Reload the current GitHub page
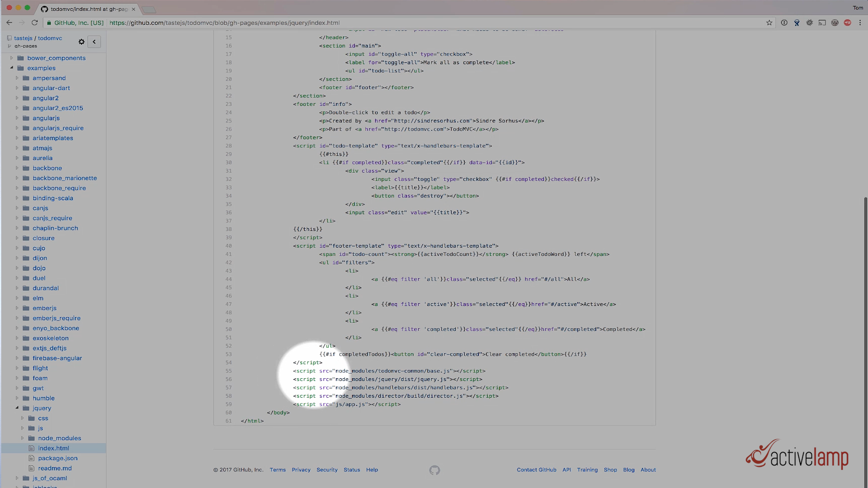This screenshot has width=868, height=488. (x=34, y=23)
